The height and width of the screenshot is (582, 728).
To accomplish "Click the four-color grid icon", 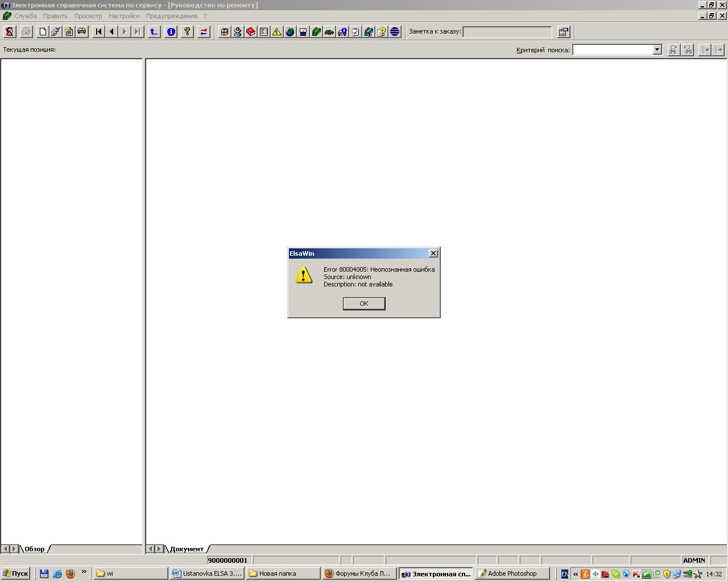I will click(225, 32).
